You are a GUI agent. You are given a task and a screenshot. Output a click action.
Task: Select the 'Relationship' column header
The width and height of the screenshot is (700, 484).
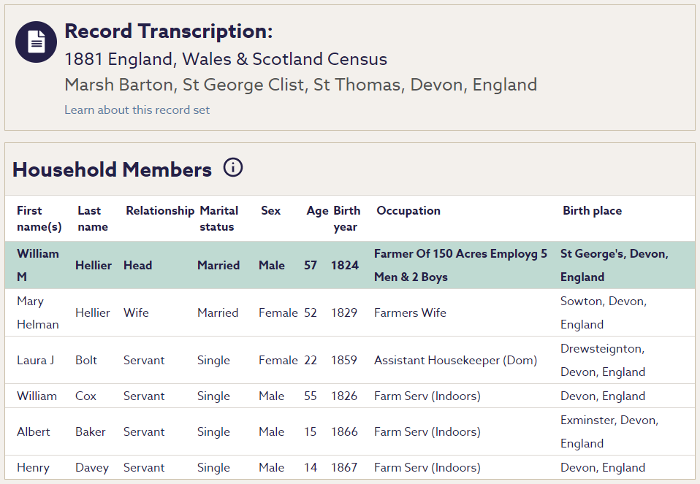(x=159, y=211)
